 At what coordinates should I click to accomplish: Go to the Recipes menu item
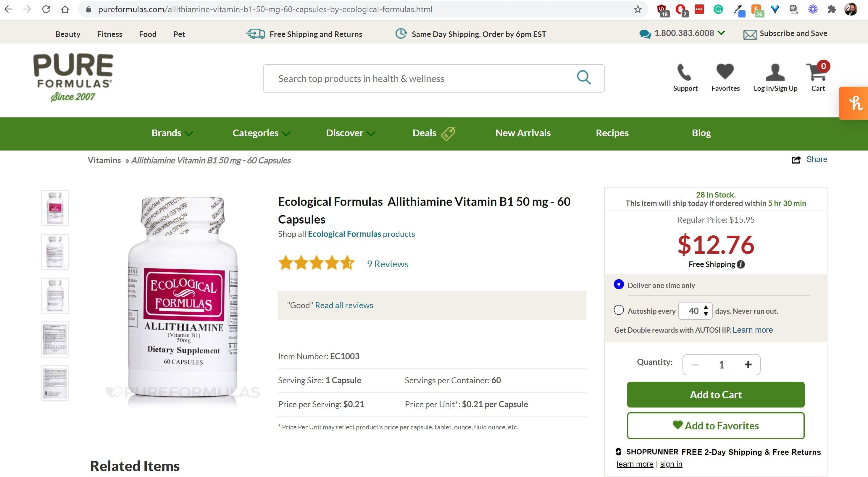pyautogui.click(x=612, y=133)
